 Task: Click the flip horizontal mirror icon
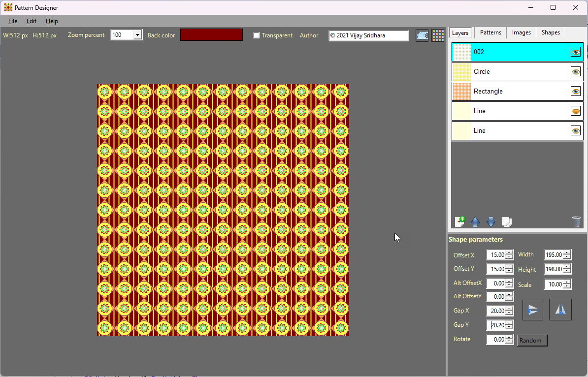(x=560, y=310)
